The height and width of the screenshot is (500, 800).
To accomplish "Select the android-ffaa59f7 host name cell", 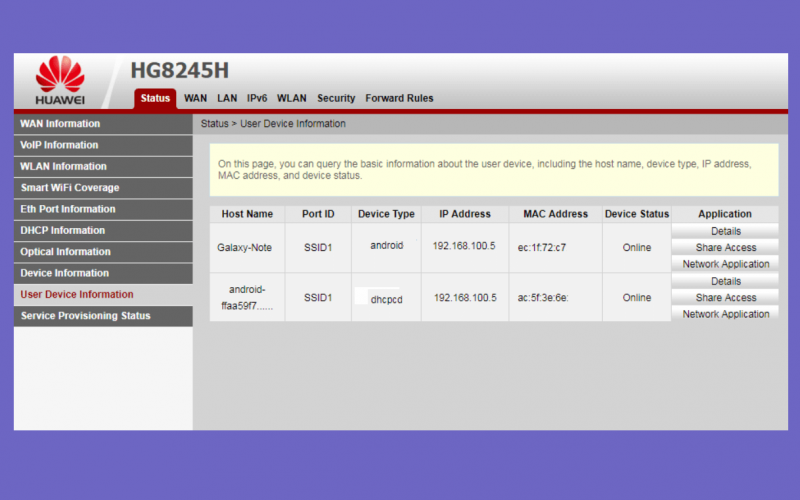I will (x=247, y=298).
